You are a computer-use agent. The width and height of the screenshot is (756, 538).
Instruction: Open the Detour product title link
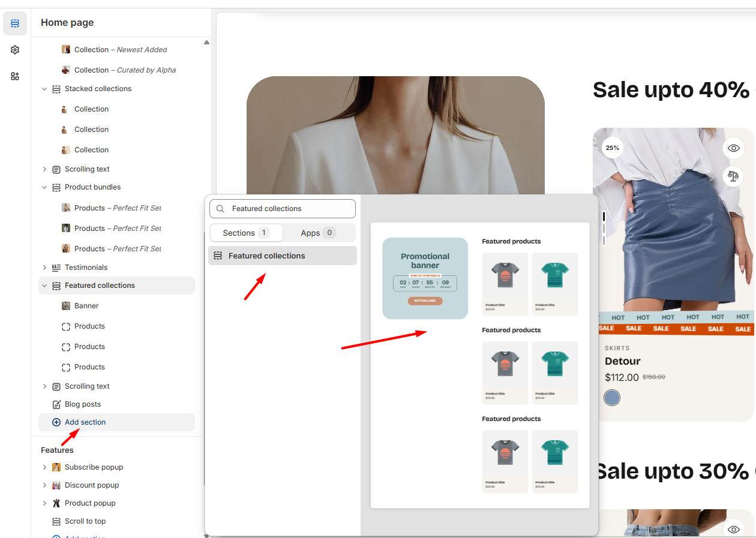click(623, 361)
